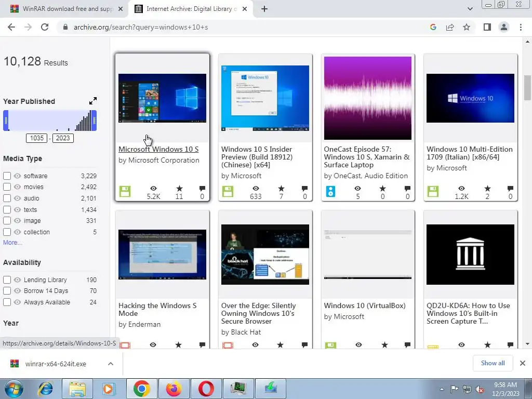The width and height of the screenshot is (532, 399).
Task: Click the right handle of year slider
Action: pyautogui.click(x=94, y=121)
